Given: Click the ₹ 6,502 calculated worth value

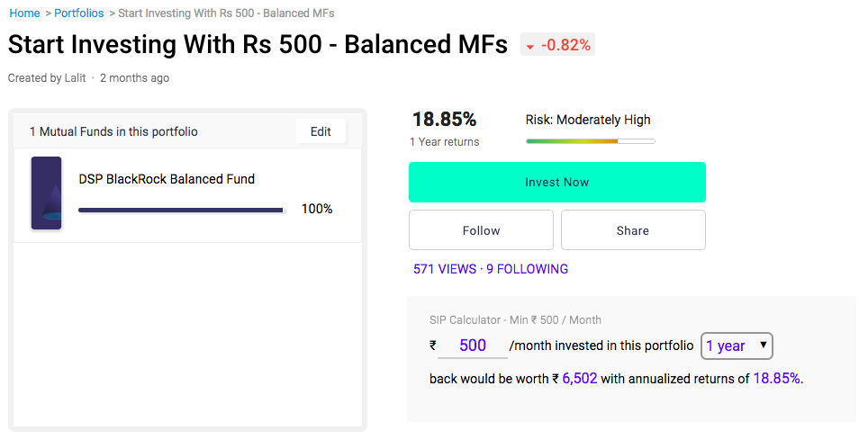Looking at the screenshot, I should [574, 379].
